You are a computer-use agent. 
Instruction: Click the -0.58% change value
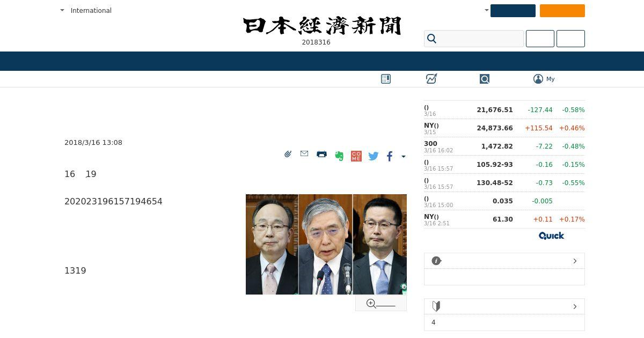click(573, 110)
